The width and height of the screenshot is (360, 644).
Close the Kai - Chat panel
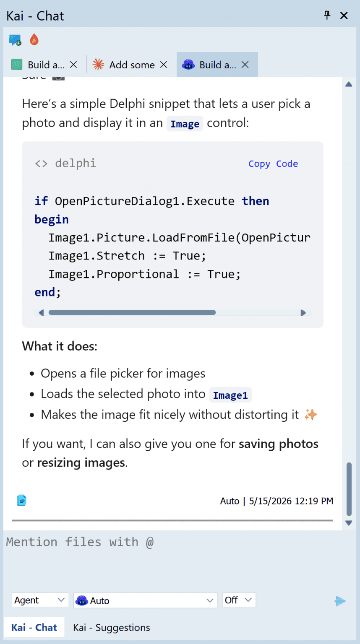[344, 16]
